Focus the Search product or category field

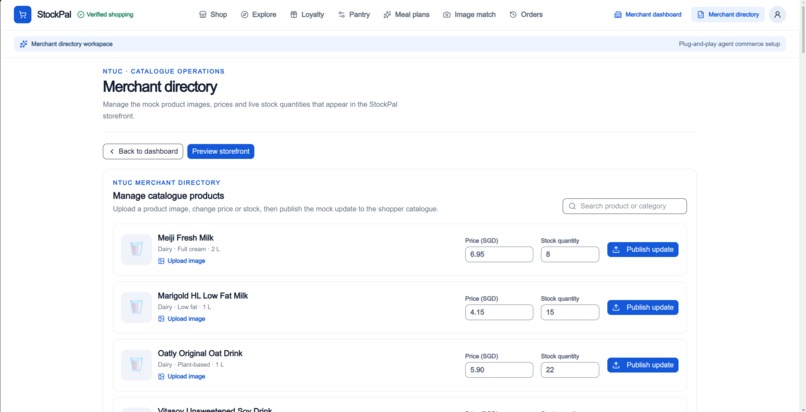[625, 206]
